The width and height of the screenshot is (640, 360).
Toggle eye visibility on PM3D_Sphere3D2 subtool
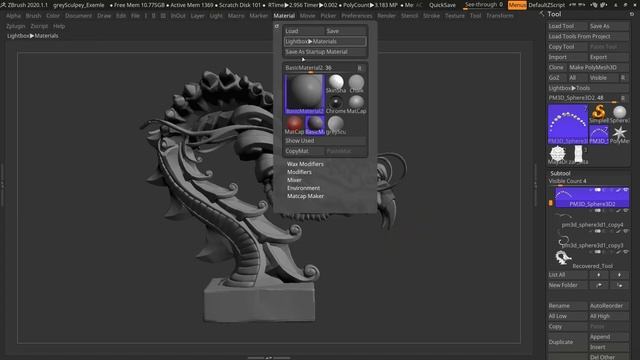coord(626,190)
